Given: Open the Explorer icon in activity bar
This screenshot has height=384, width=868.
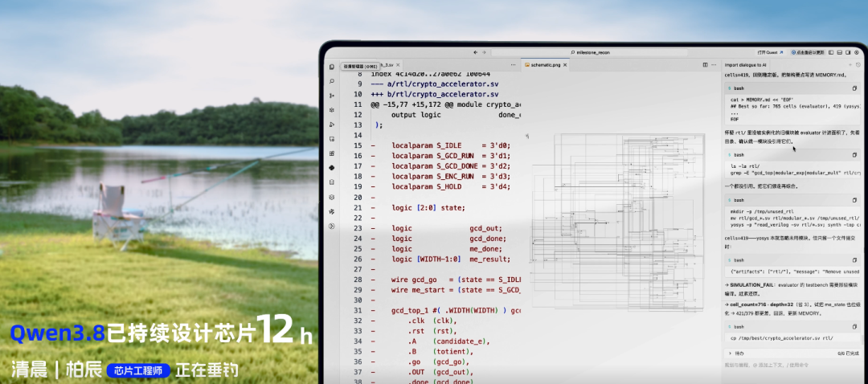Looking at the screenshot, I should tap(332, 67).
